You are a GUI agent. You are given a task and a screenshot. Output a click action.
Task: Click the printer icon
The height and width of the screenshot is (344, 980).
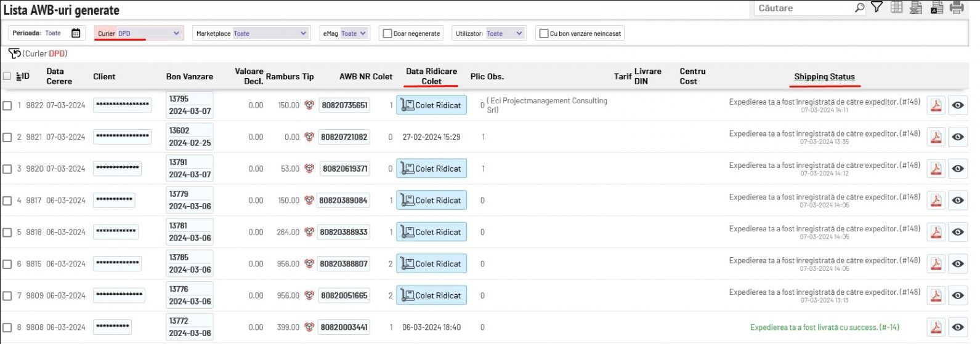[956, 7]
